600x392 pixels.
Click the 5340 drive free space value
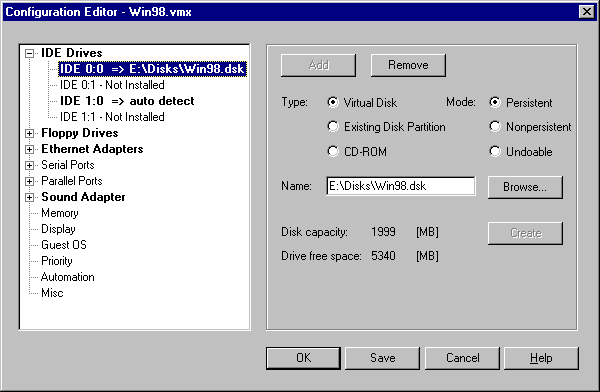[x=383, y=256]
